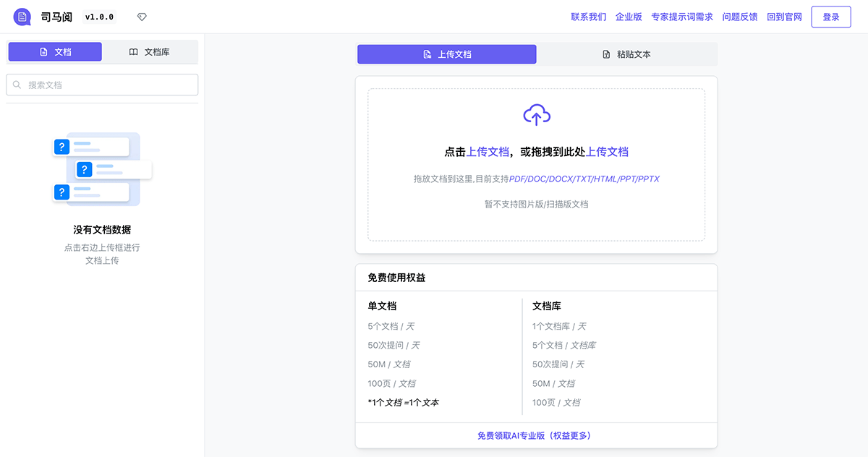This screenshot has height=457, width=868.
Task: Click the 司马阅 app logo icon
Action: point(21,16)
